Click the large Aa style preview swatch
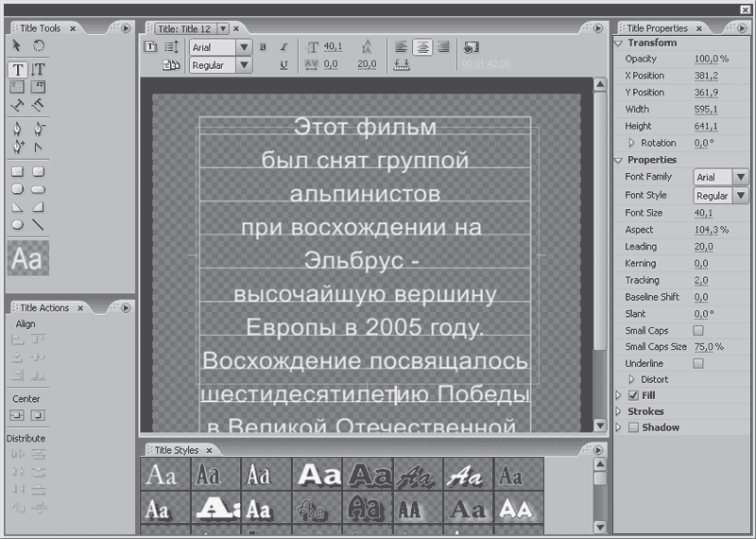The image size is (756, 539). tap(28, 259)
